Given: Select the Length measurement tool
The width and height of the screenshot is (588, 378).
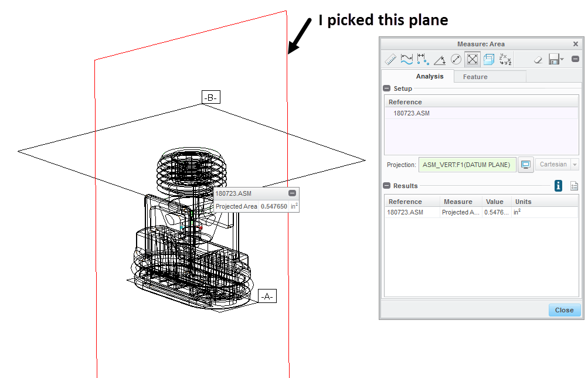Looking at the screenshot, I should pos(406,59).
